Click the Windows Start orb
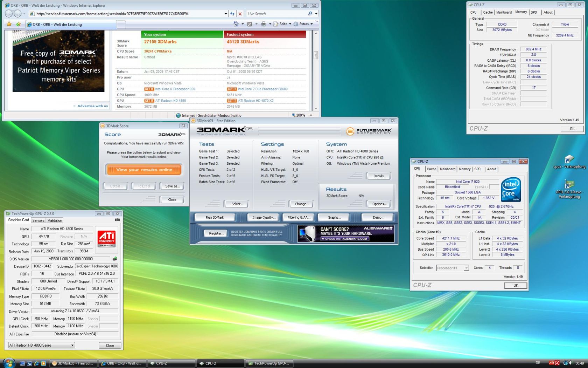Screen dimensions: 588x368 click(8, 362)
